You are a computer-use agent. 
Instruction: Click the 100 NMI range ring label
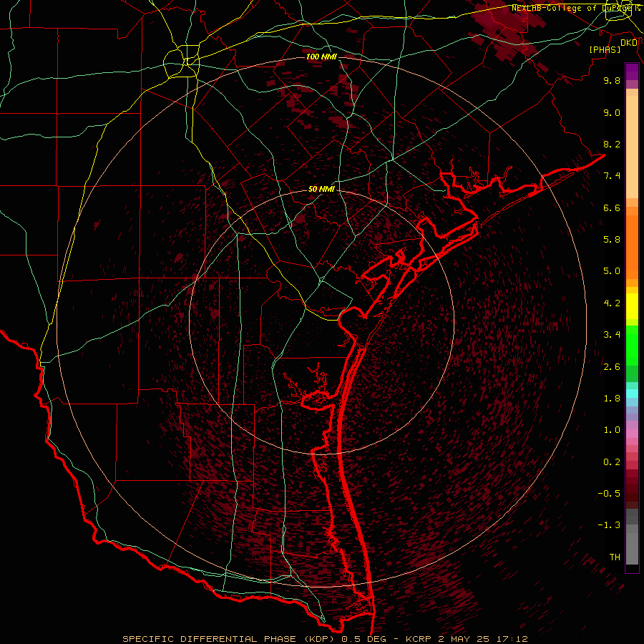(x=321, y=57)
